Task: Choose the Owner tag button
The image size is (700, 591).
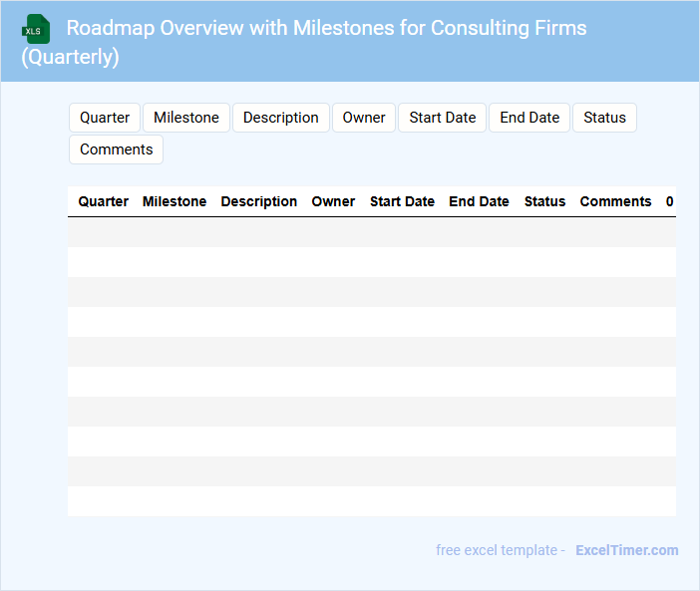Action: click(364, 118)
